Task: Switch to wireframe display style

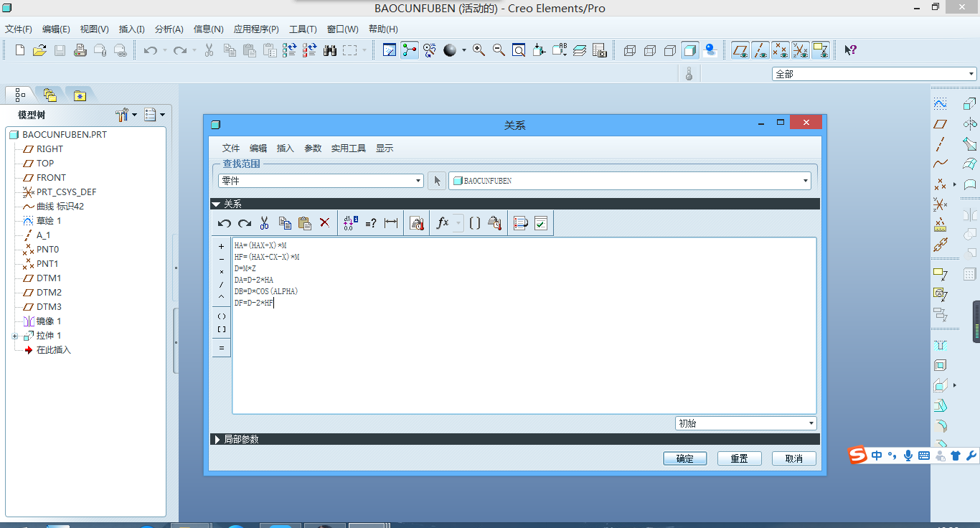Action: (630, 50)
